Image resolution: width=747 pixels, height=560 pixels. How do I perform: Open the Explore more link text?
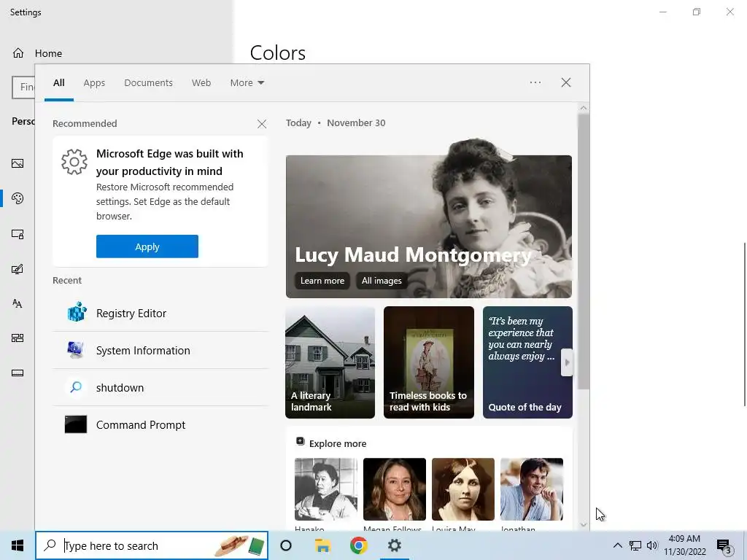[338, 443]
